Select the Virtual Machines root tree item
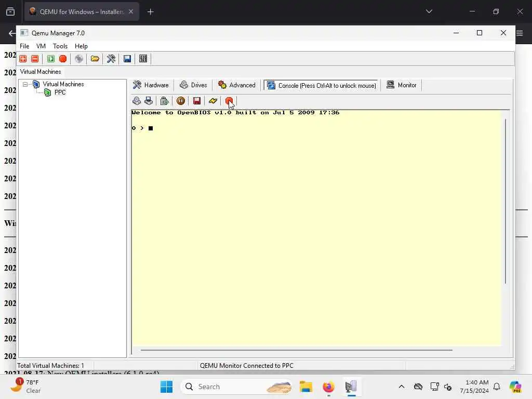 pos(63,84)
